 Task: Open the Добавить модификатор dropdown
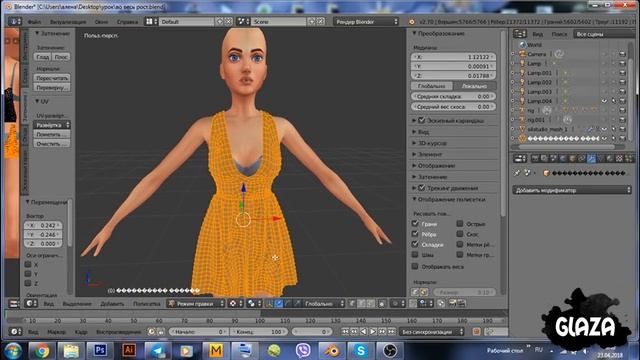tap(572, 190)
